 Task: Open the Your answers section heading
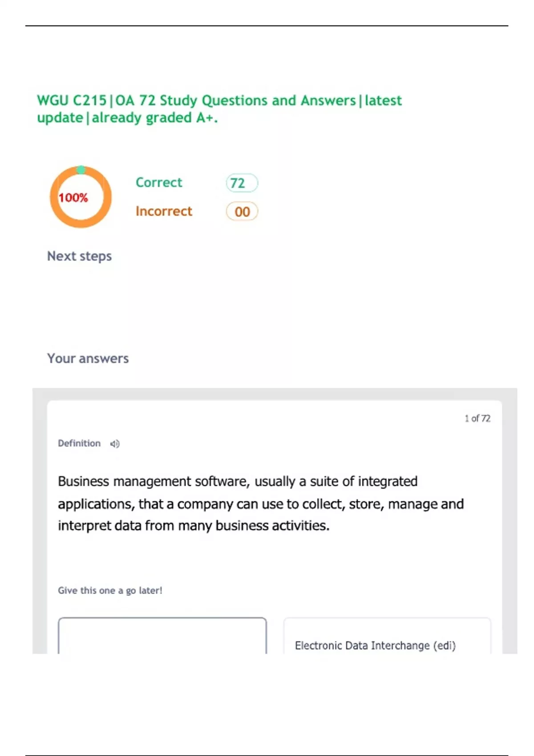88,358
